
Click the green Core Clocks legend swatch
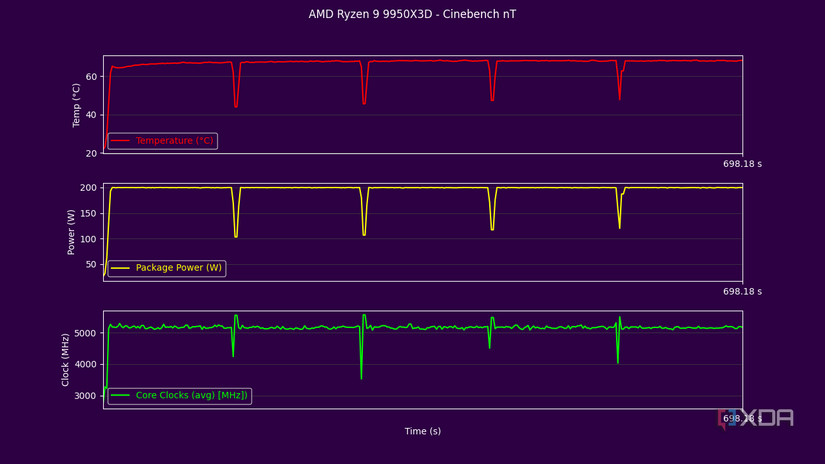point(120,395)
